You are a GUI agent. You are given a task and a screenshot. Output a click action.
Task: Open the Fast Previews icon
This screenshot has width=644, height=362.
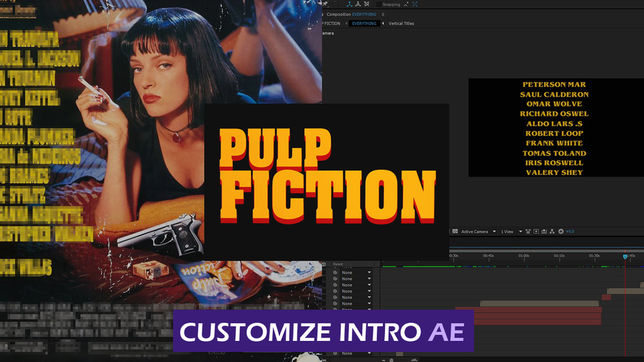pos(536,231)
